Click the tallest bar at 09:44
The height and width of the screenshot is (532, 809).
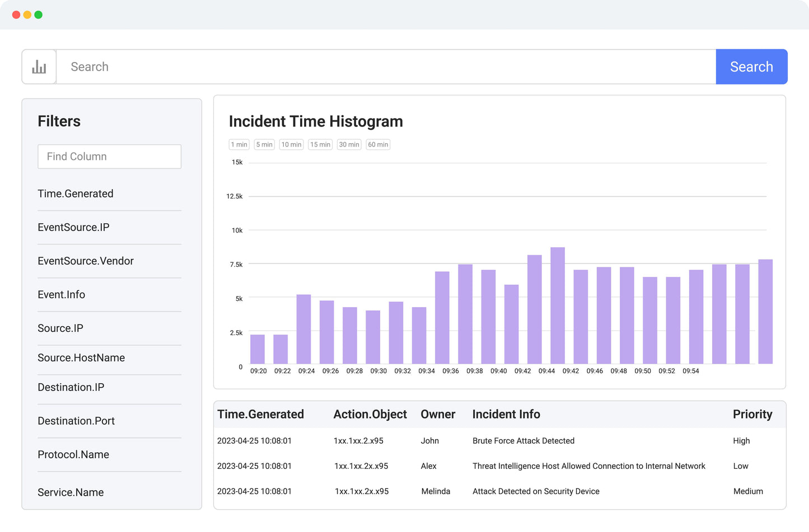coord(557,307)
